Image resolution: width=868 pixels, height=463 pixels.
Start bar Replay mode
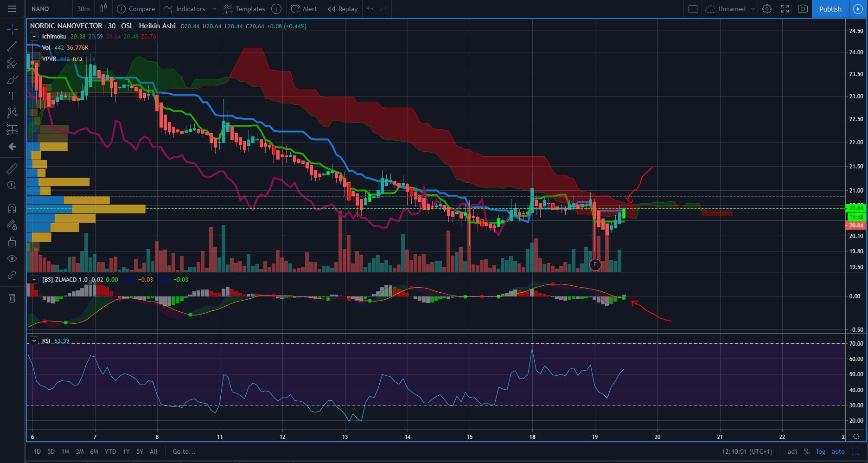(x=343, y=9)
